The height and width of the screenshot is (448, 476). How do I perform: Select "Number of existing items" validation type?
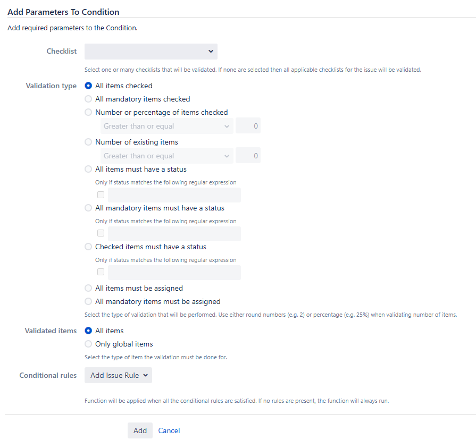coord(88,142)
